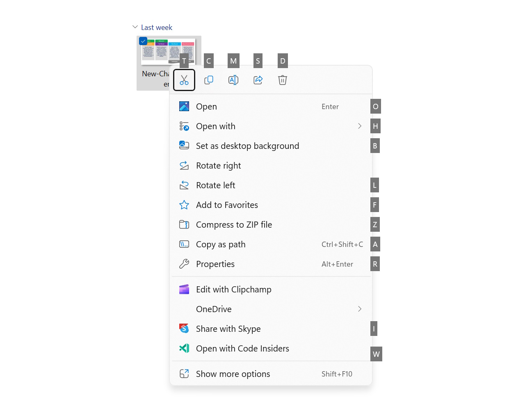Add the image to Favorites

(x=227, y=205)
